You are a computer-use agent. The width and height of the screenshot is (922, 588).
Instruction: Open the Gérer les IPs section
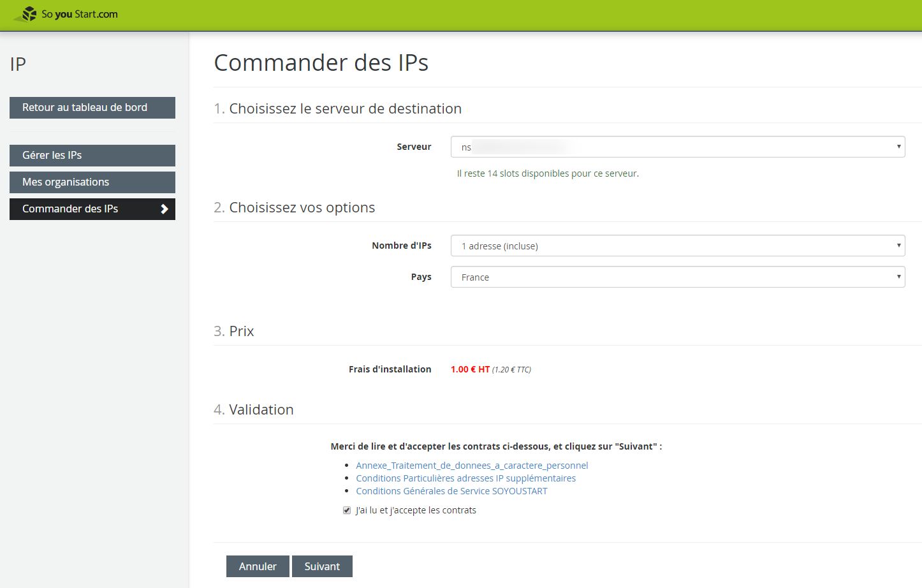[92, 156]
